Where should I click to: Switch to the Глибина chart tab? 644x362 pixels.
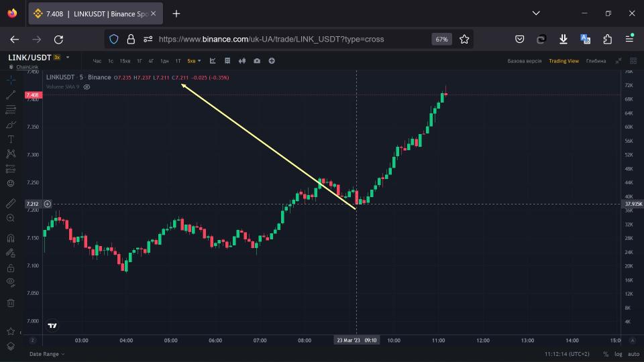[x=596, y=61]
